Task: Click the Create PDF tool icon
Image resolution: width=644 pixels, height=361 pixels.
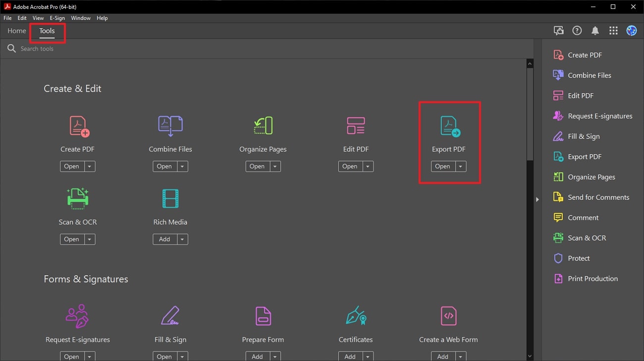Action: click(x=79, y=126)
